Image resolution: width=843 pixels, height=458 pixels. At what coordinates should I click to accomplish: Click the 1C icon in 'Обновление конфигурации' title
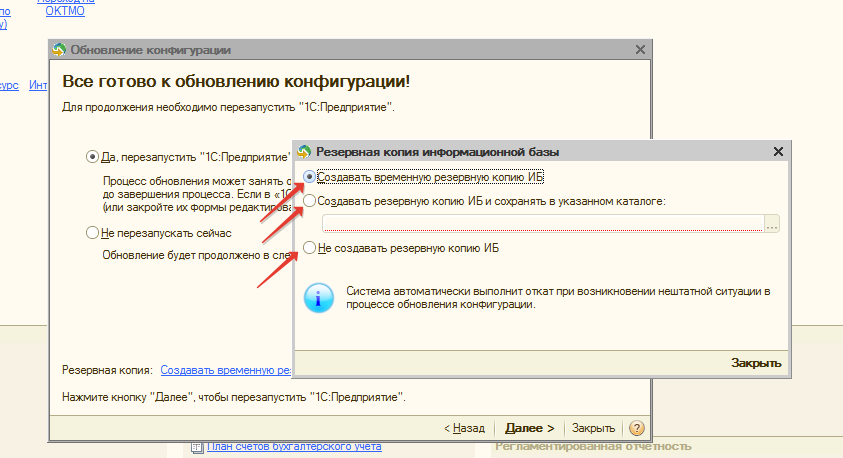(59, 50)
